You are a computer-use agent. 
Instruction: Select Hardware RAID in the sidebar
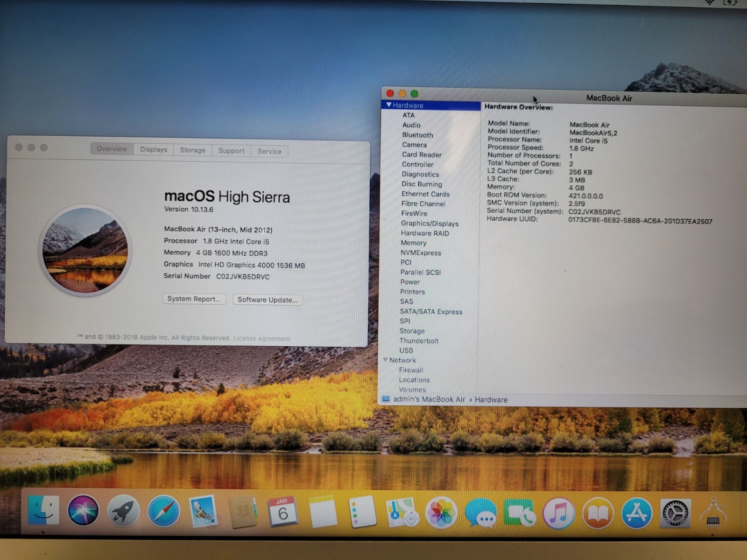pos(425,233)
